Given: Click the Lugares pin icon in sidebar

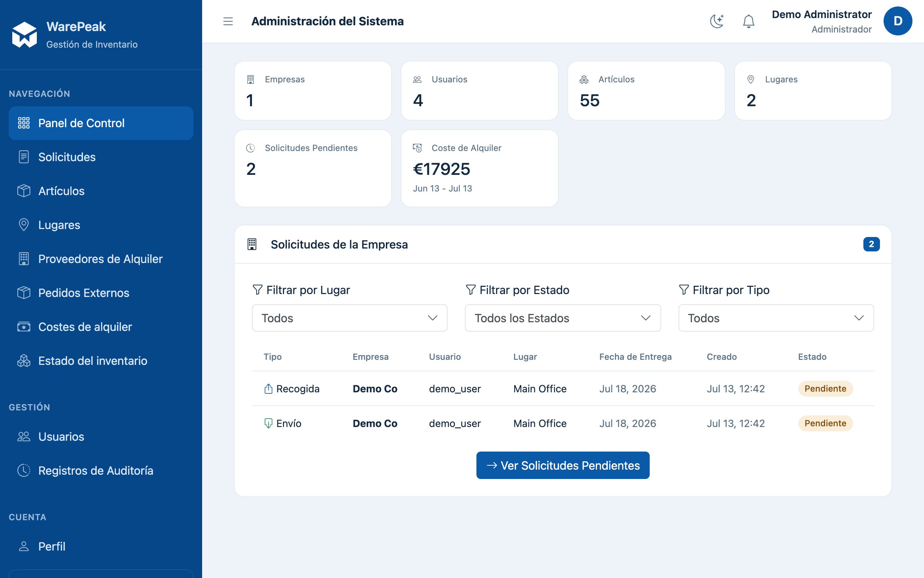Looking at the screenshot, I should pos(24,225).
